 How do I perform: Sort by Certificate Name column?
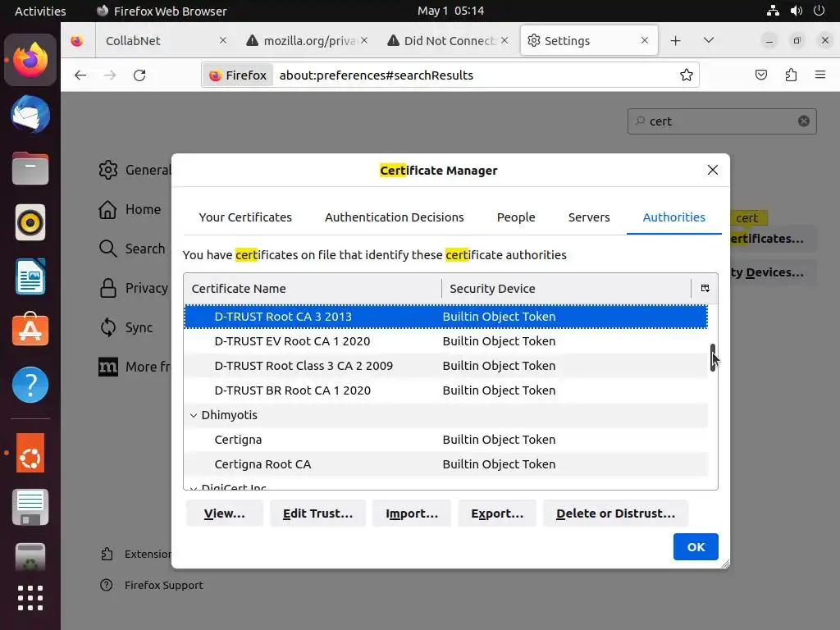pyautogui.click(x=313, y=288)
